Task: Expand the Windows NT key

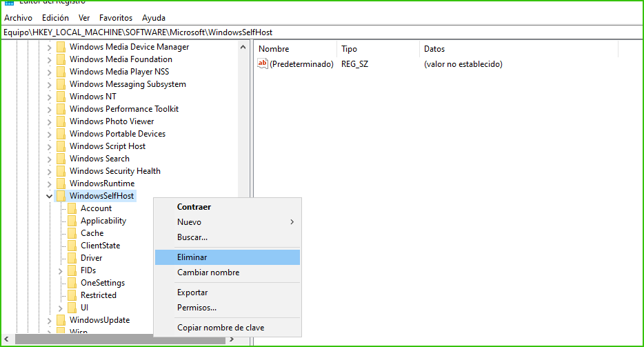Action: click(49, 97)
